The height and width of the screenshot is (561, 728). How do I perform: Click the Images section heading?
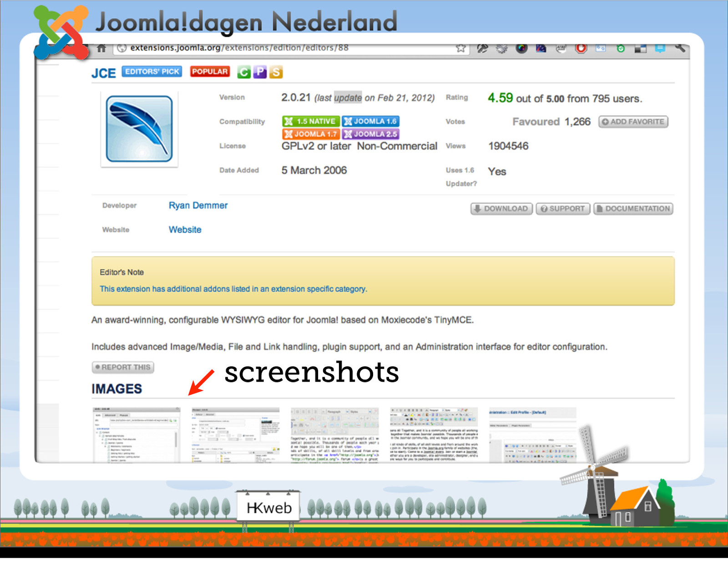(x=116, y=388)
